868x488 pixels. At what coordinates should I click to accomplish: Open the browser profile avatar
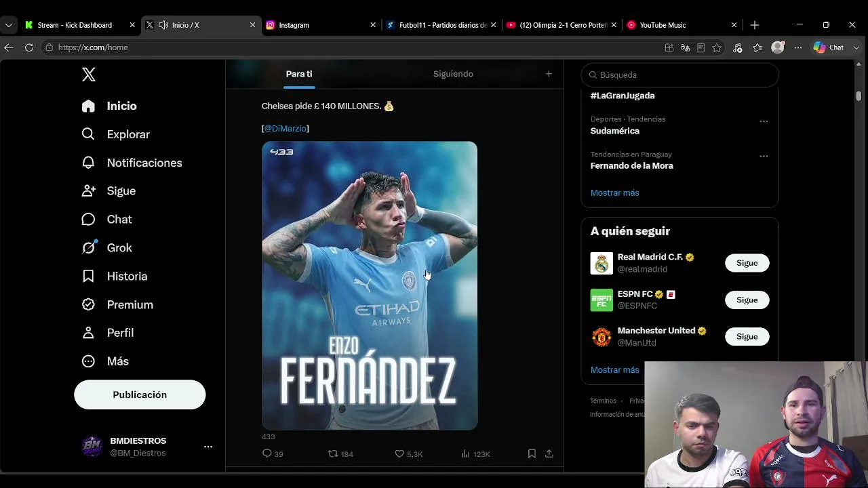click(x=778, y=47)
